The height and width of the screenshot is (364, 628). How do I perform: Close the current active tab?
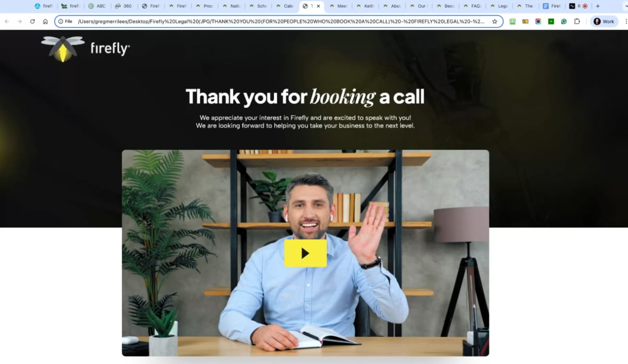pos(318,6)
